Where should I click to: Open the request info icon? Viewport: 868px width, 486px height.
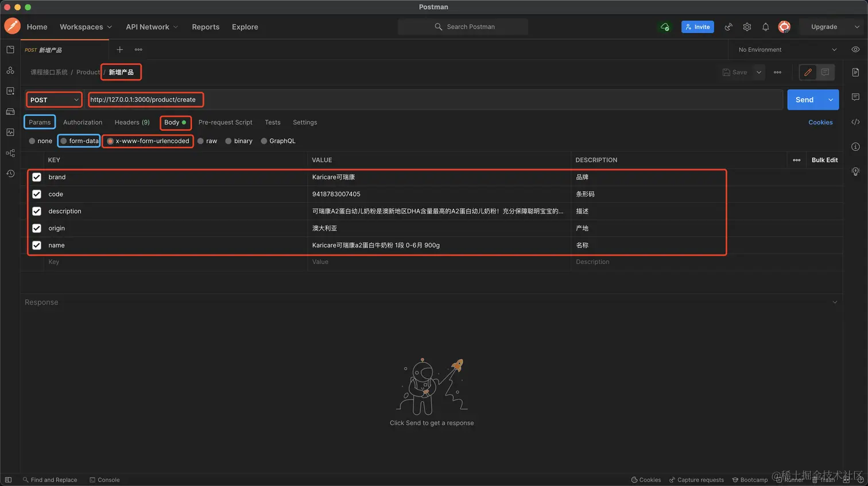tap(855, 147)
